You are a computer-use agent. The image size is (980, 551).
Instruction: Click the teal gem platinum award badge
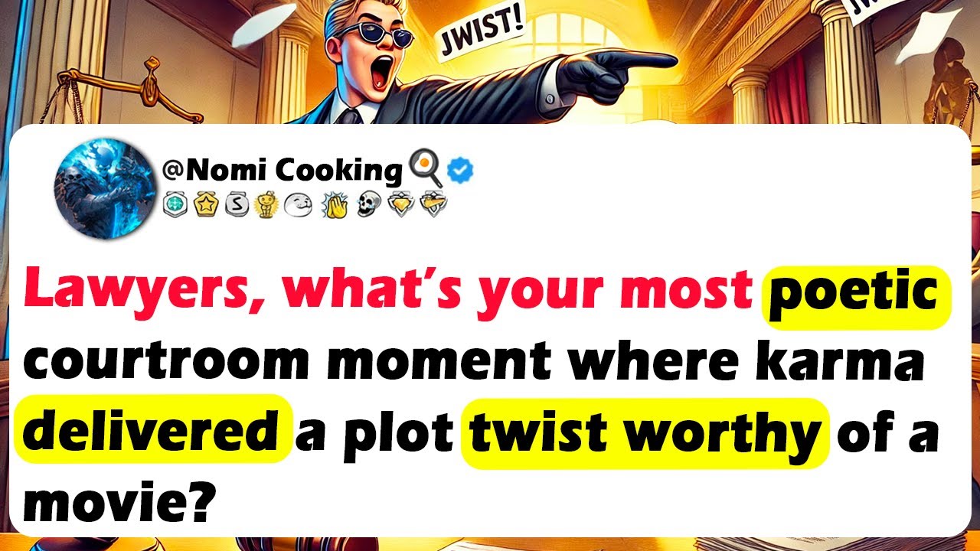(175, 205)
